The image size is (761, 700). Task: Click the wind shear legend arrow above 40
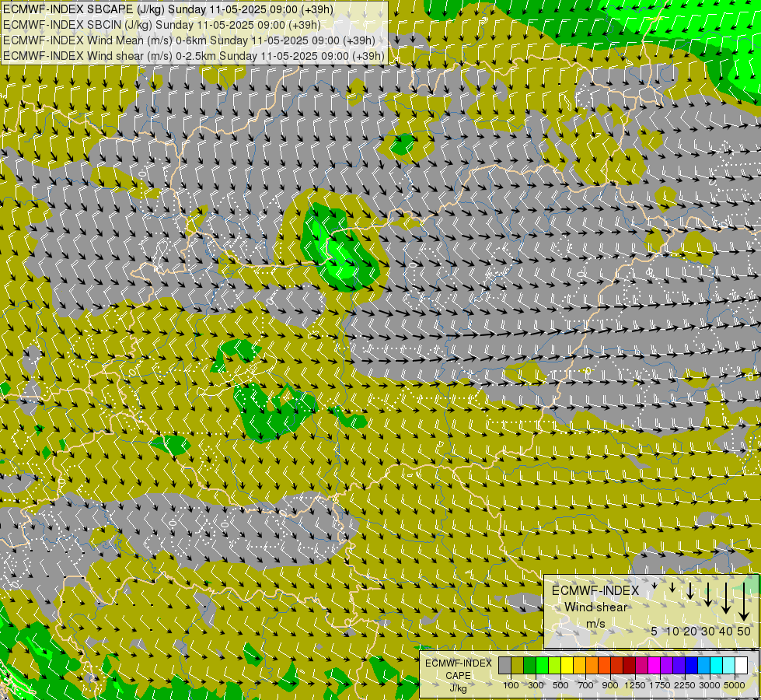725,598
